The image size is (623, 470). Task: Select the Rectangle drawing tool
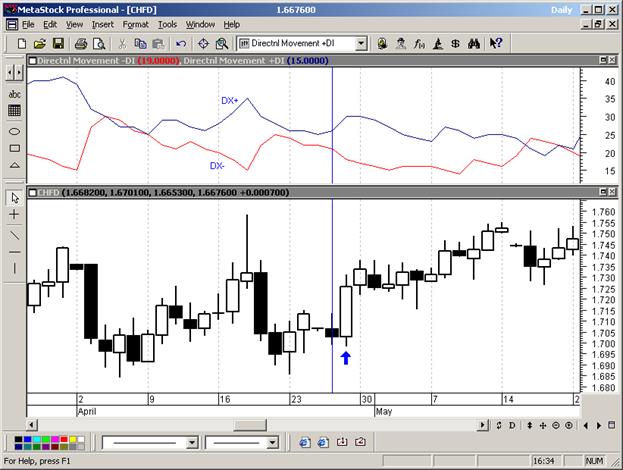pyautogui.click(x=14, y=148)
